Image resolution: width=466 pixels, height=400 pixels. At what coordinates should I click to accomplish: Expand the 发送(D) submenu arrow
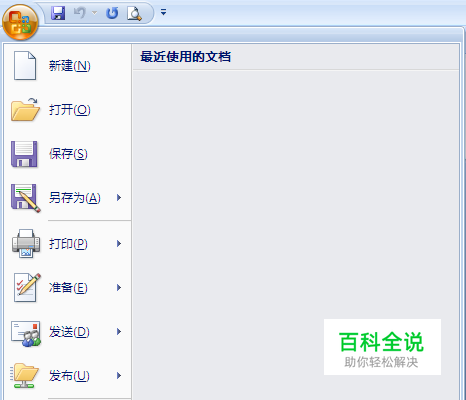click(119, 332)
